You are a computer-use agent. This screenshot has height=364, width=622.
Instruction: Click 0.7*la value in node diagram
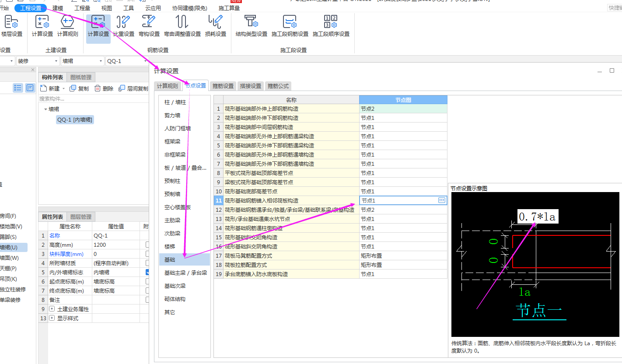click(538, 217)
